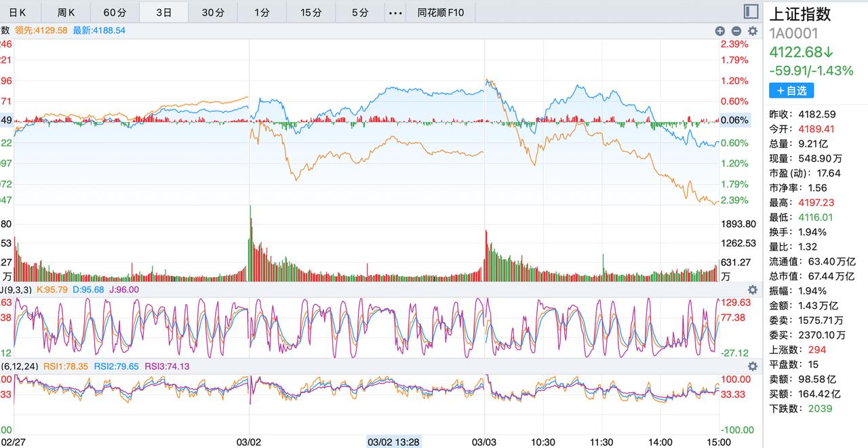Click the D:95.68 indicator value
The image size is (868, 448).
click(88, 290)
